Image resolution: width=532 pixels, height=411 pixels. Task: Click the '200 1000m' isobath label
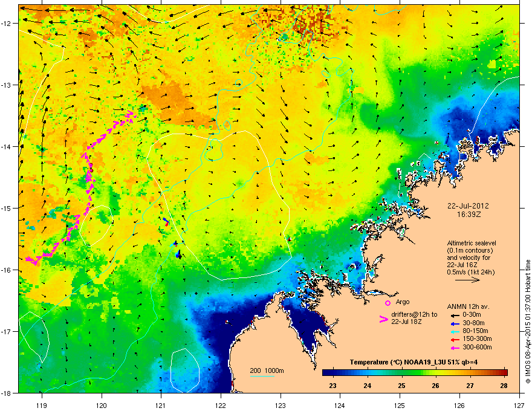267,371
